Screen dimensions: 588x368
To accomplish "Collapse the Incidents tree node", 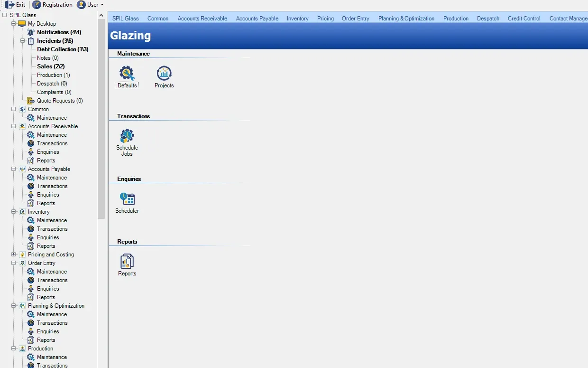I will [23, 41].
